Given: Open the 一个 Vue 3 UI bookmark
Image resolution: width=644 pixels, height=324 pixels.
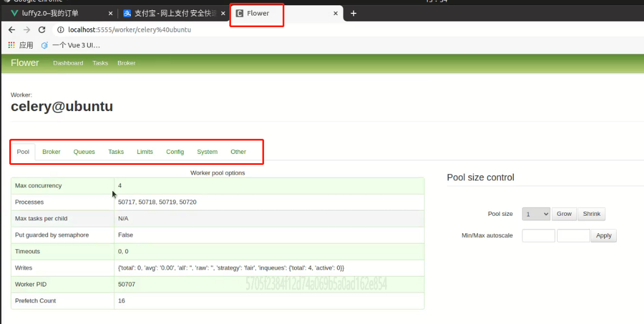Looking at the screenshot, I should [71, 45].
